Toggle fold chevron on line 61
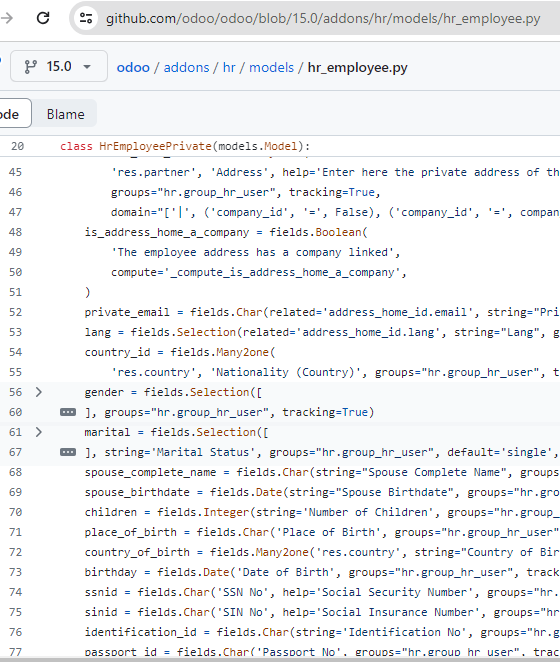 (39, 432)
